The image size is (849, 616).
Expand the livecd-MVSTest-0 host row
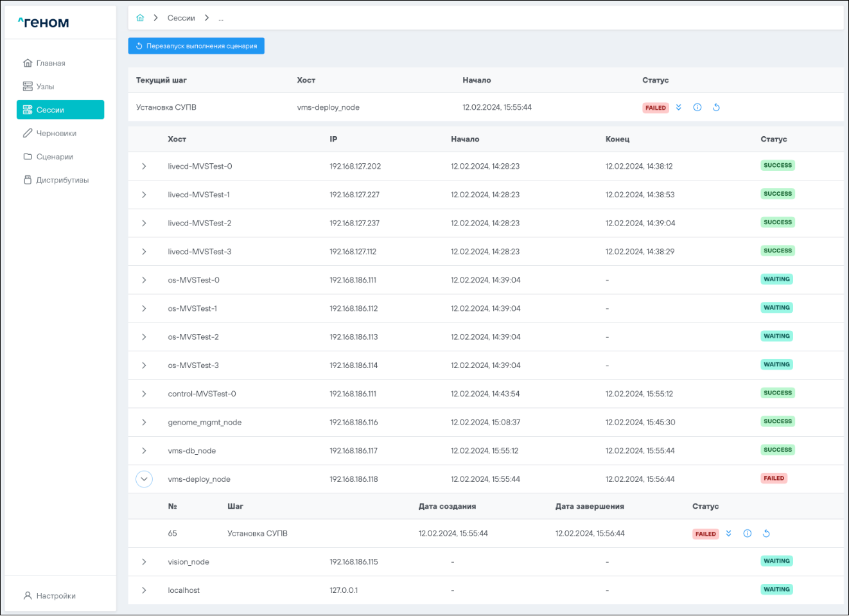[x=144, y=166]
